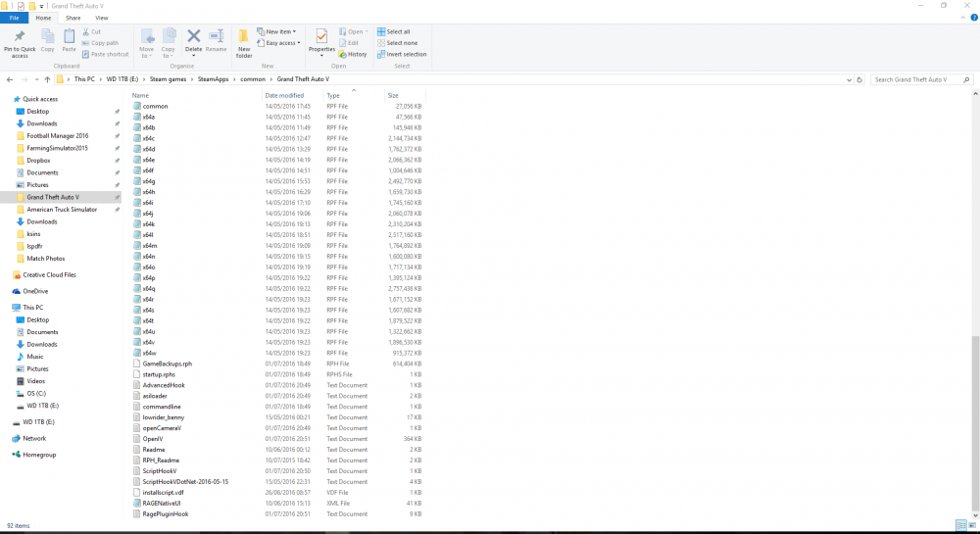This screenshot has height=534, width=980.
Task: Select Homegroup in navigation pane
Action: 39,455
